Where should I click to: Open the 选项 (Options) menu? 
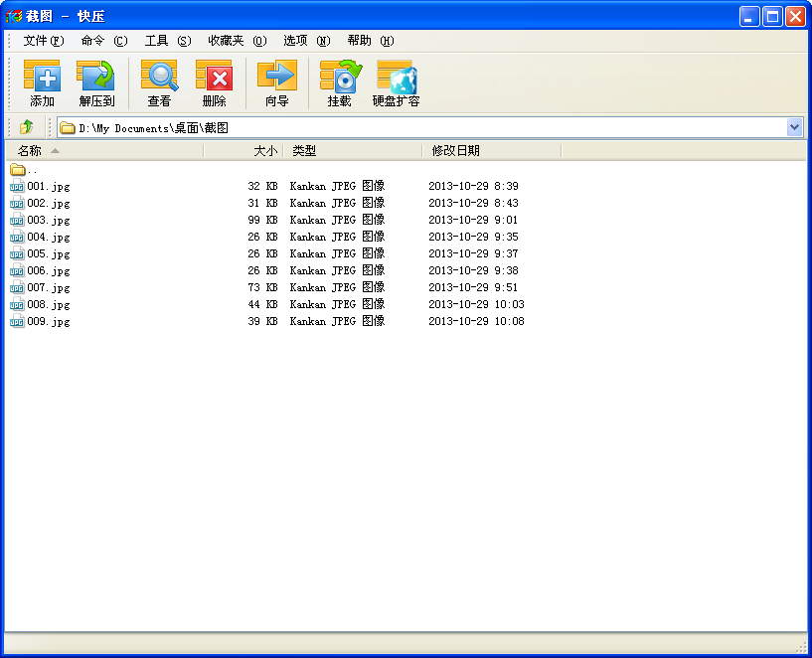[306, 41]
